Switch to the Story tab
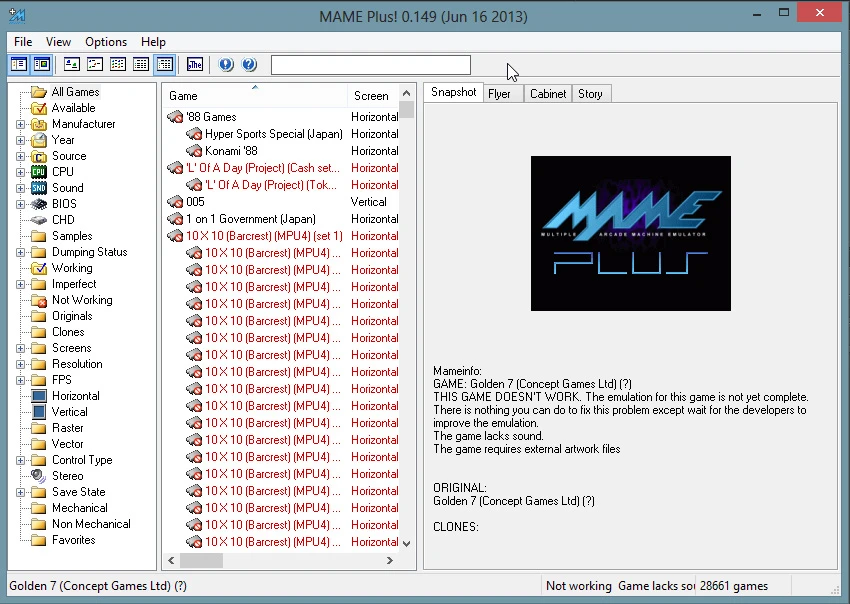Image resolution: width=850 pixels, height=604 pixels. pyautogui.click(x=590, y=94)
